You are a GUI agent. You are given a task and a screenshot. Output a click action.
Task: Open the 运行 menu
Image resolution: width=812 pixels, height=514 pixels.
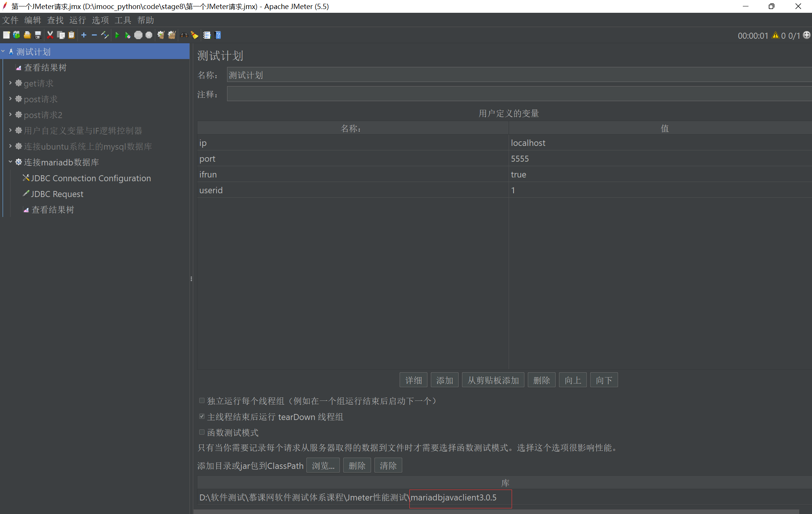(77, 20)
